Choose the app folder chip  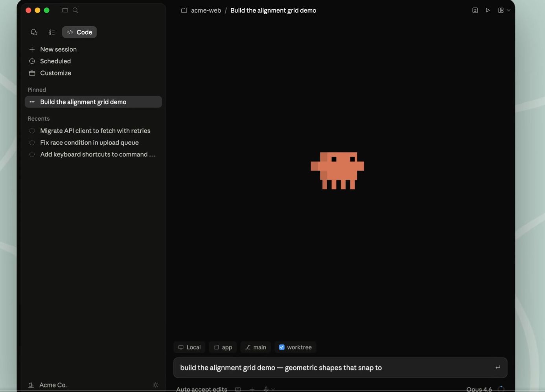click(x=223, y=347)
